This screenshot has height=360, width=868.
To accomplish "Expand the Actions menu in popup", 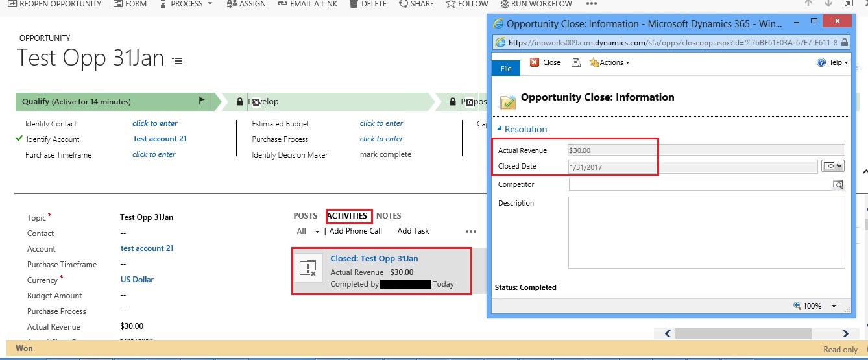I will coord(609,62).
